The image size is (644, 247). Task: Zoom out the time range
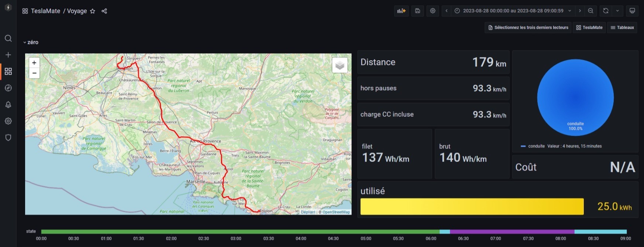(590, 11)
